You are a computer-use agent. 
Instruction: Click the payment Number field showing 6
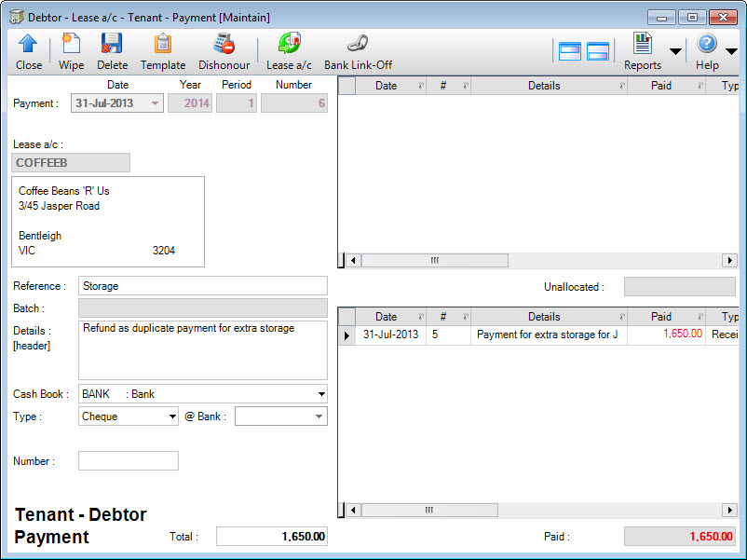point(294,103)
